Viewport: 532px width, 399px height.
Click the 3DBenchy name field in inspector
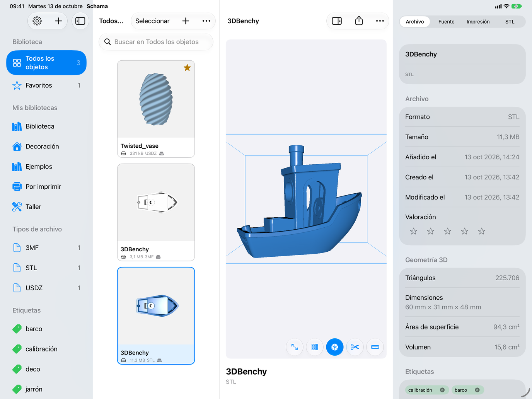462,55
